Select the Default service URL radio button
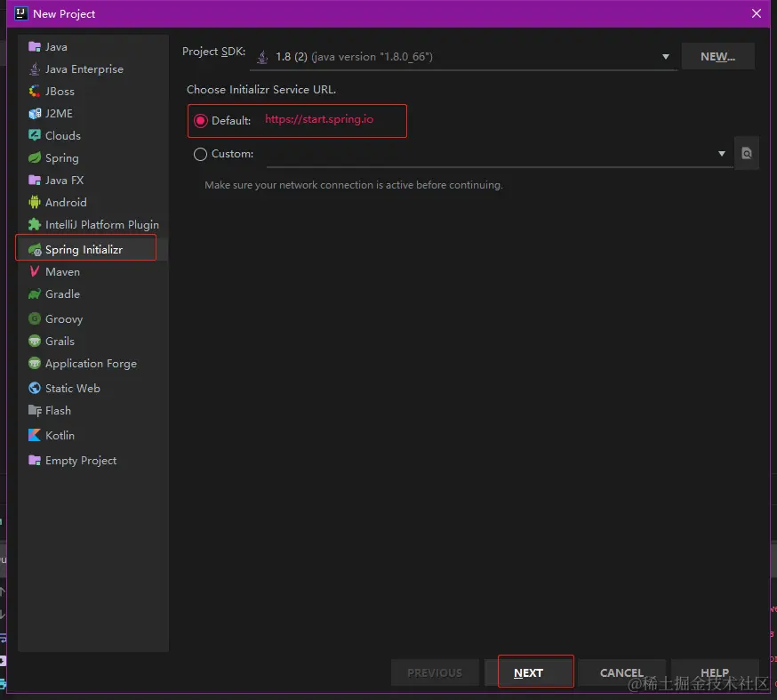777x700 pixels. (200, 120)
